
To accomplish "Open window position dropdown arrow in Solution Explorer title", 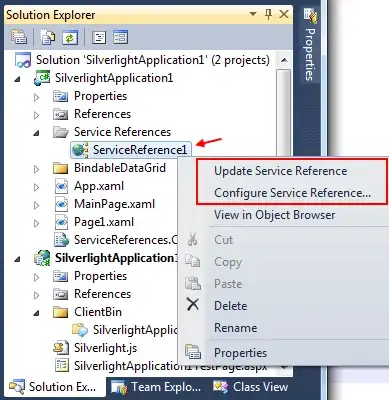I will 253,14.
